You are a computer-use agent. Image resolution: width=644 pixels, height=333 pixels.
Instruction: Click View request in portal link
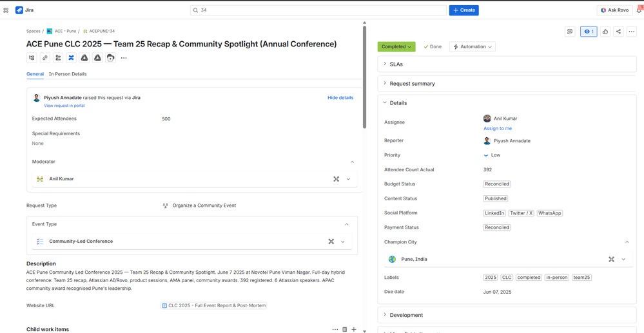tap(64, 106)
